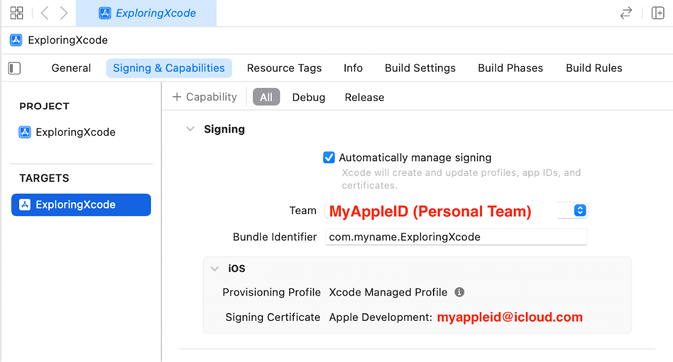
Task: Collapse the iOS signing section
Action: [x=215, y=268]
